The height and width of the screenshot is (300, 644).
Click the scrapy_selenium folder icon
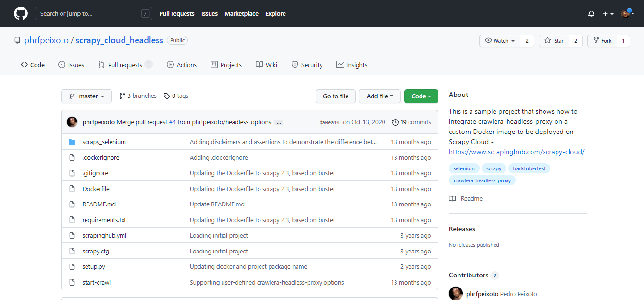click(x=72, y=142)
